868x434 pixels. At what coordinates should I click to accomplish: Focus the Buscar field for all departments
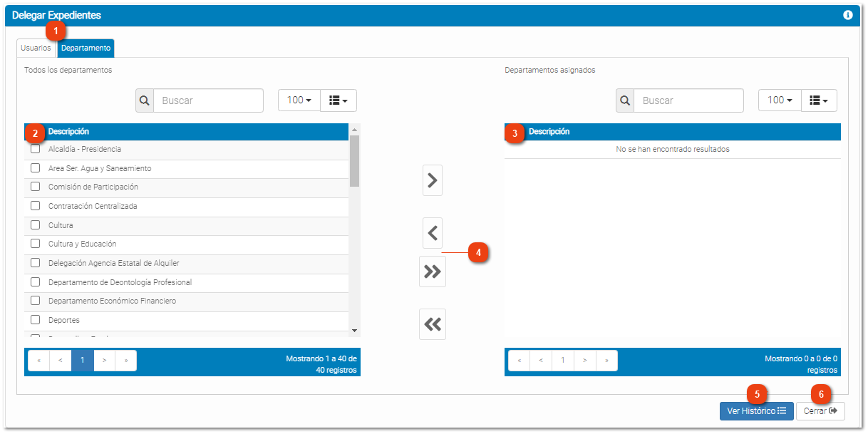(x=208, y=100)
